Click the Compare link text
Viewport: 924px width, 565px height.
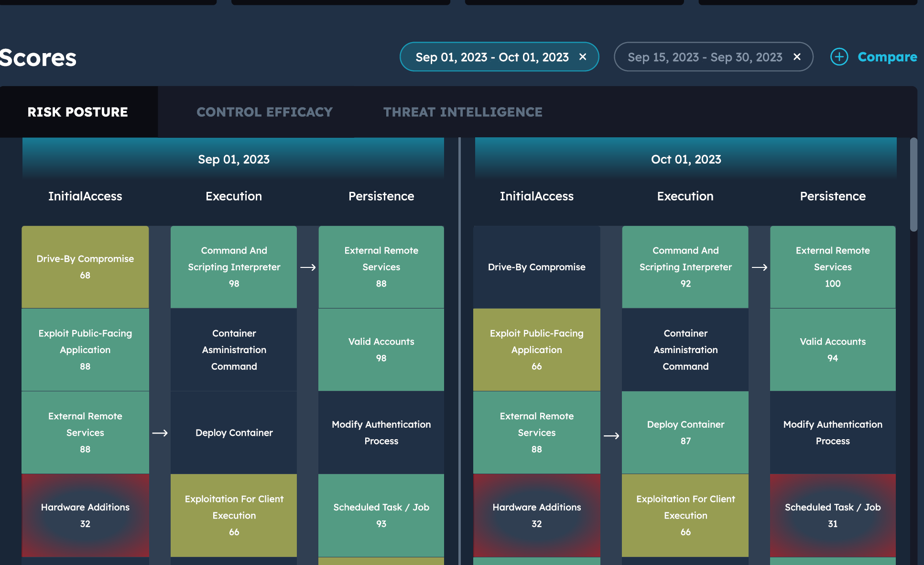[887, 57]
